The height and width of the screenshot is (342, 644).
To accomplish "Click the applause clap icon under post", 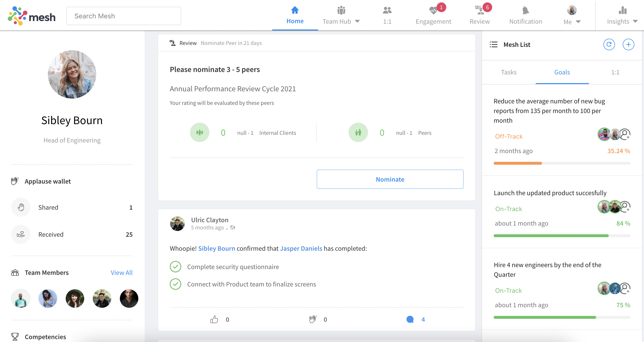I will [313, 319].
